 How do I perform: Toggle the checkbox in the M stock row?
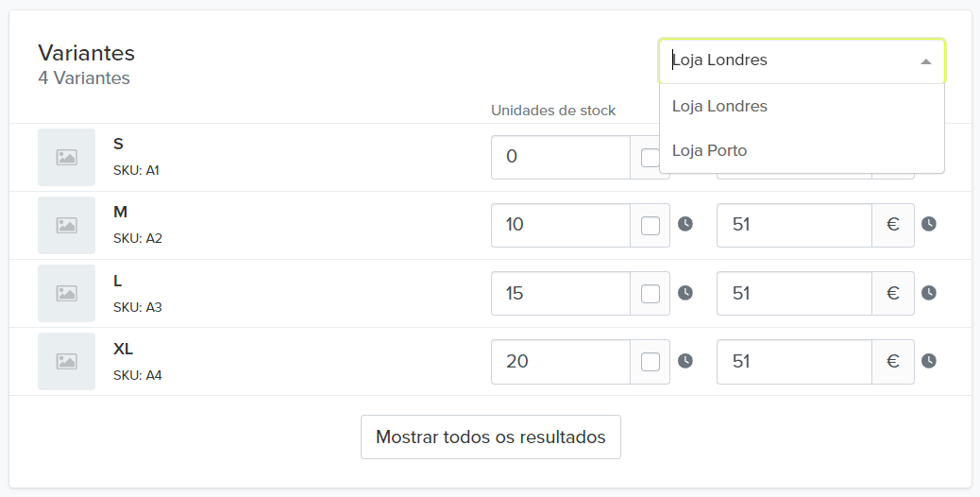pos(651,225)
